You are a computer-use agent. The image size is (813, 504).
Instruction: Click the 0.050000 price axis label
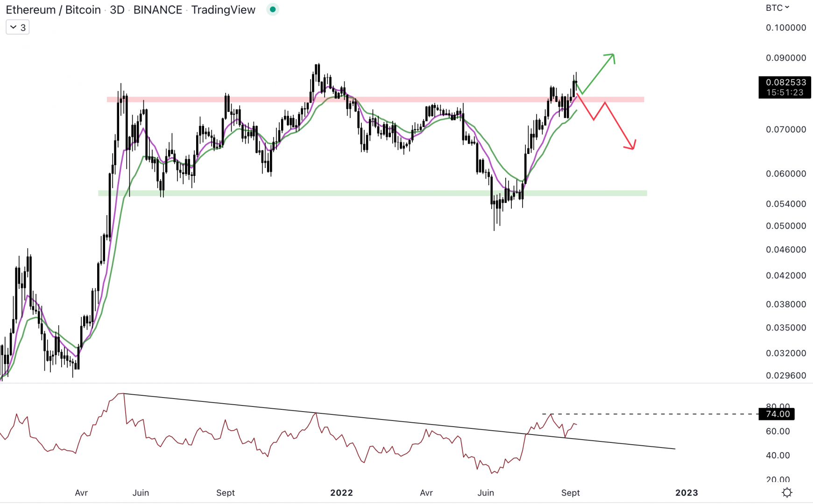pos(786,226)
